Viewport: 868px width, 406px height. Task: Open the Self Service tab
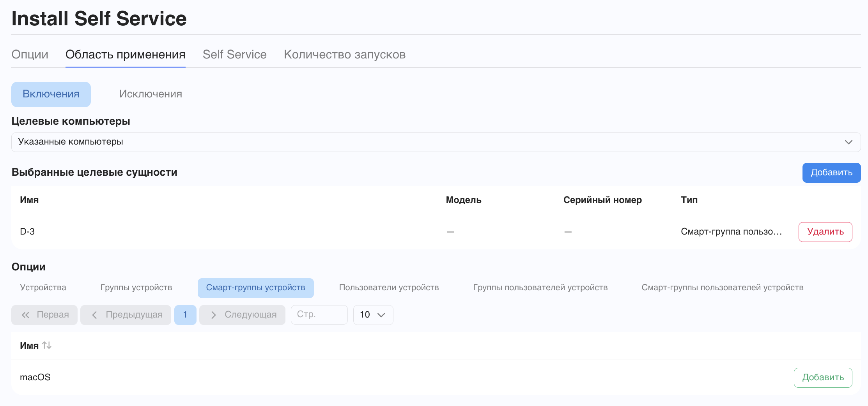[235, 55]
